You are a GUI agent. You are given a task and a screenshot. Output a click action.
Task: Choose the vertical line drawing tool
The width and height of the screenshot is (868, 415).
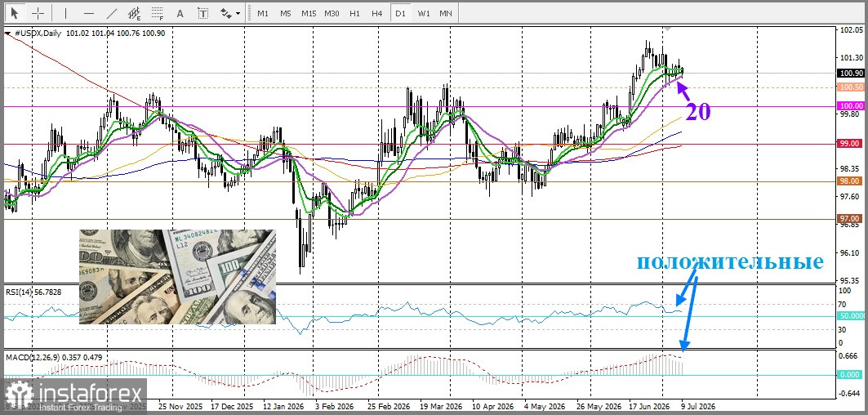[66, 13]
